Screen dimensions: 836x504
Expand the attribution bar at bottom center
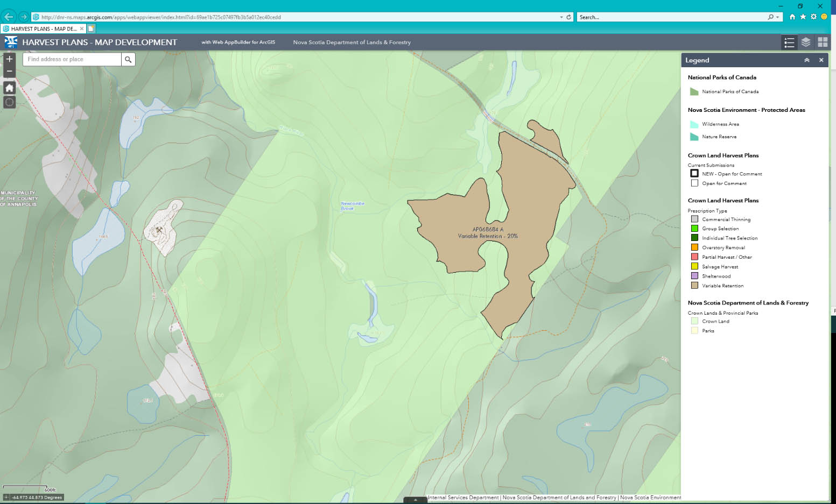(x=415, y=500)
